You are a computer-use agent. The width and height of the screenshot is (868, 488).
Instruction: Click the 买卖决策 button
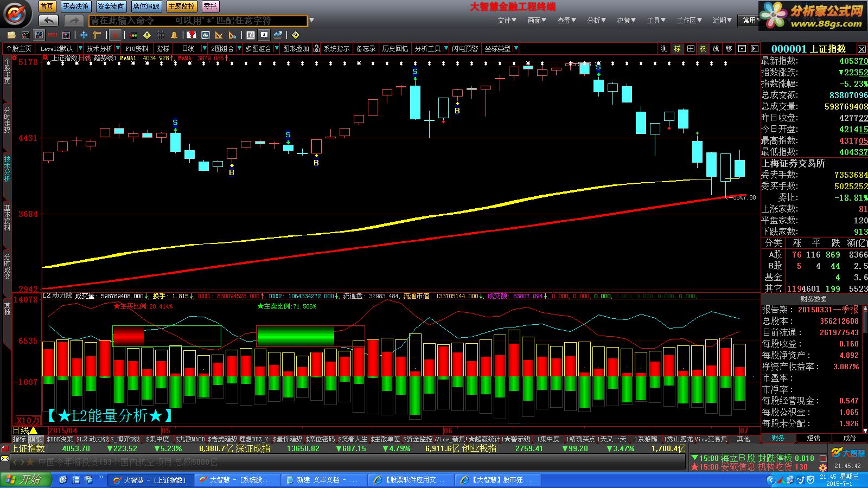[x=75, y=7]
